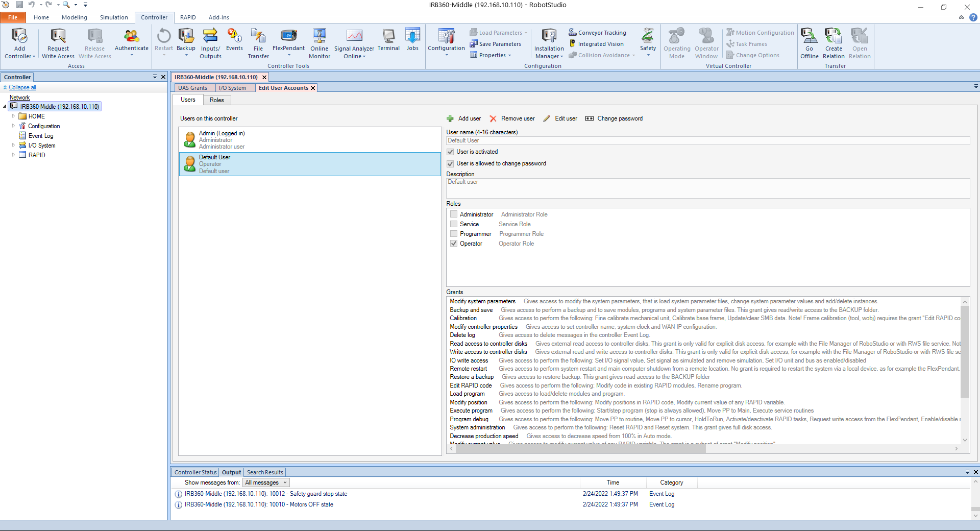Switch to the Search Results tab
This screenshot has width=980, height=531.
click(265, 472)
